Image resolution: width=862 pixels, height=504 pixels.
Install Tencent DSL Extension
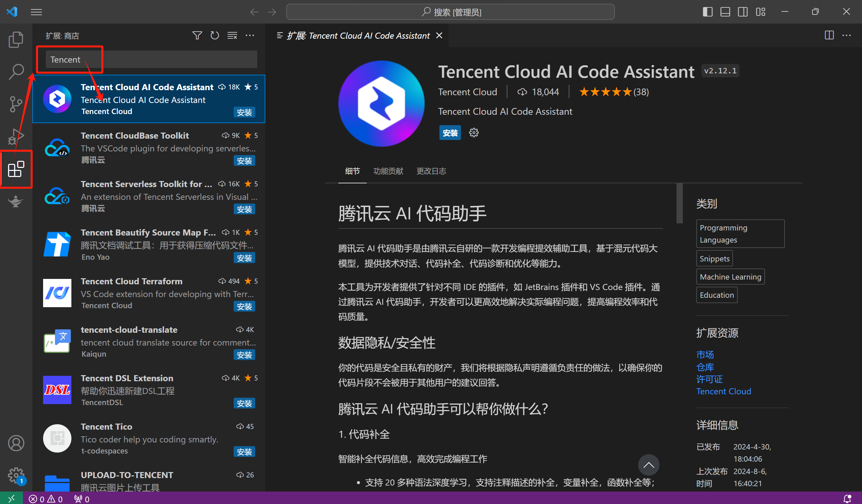pyautogui.click(x=244, y=403)
